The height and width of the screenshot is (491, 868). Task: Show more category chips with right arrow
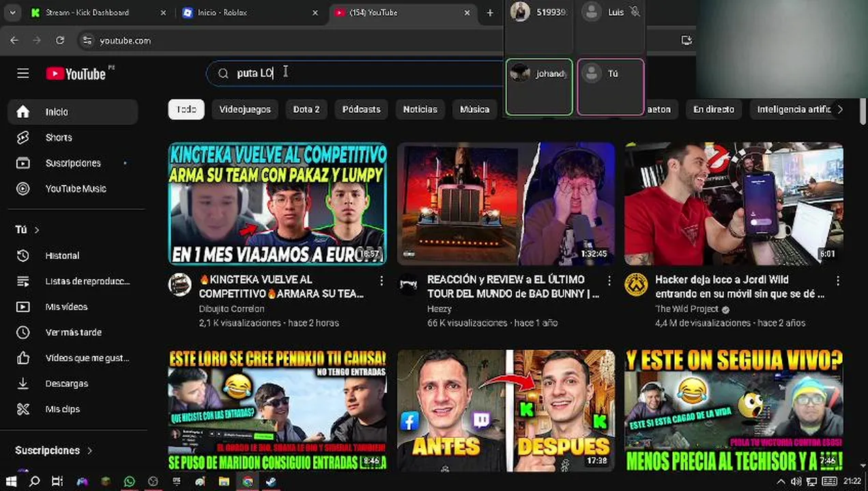[x=840, y=109]
